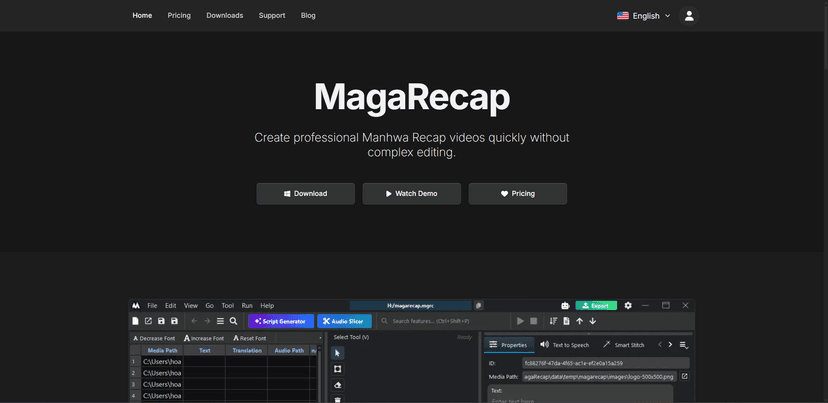
Task: Open the tab list dropdown icon
Action: pyautogui.click(x=684, y=345)
